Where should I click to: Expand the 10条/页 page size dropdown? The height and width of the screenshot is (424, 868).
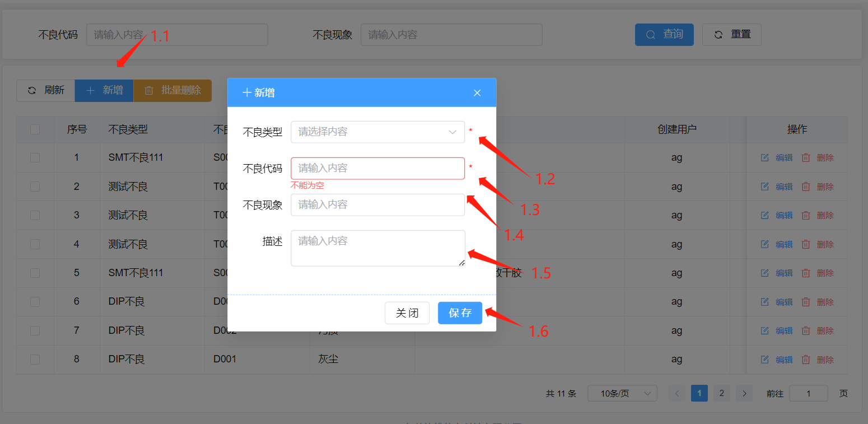tap(622, 394)
